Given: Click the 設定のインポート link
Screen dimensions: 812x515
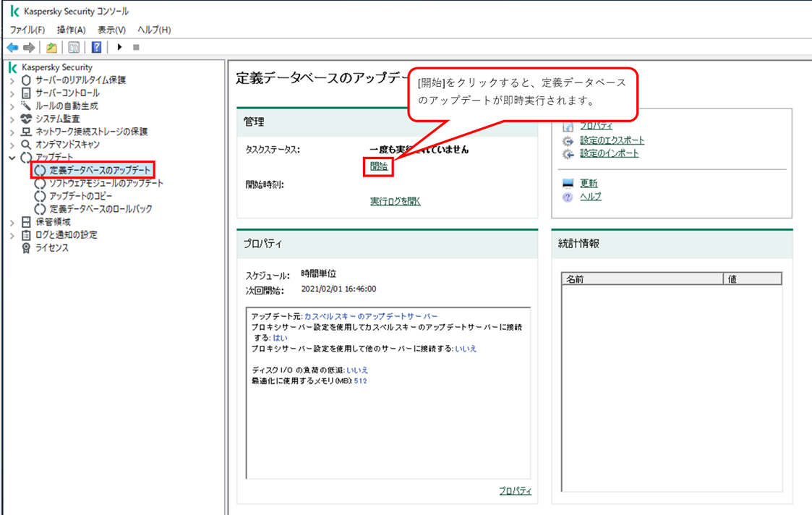Looking at the screenshot, I should pyautogui.click(x=609, y=153).
